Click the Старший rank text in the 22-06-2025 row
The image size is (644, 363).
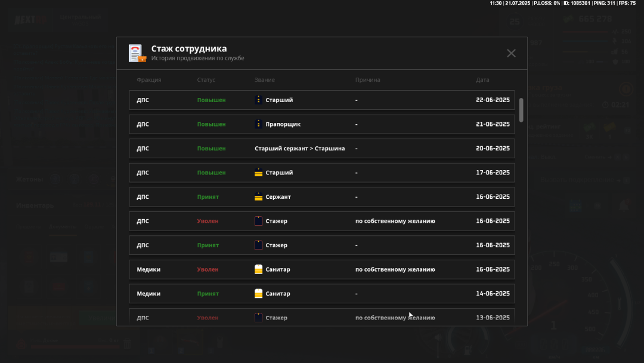(x=279, y=100)
